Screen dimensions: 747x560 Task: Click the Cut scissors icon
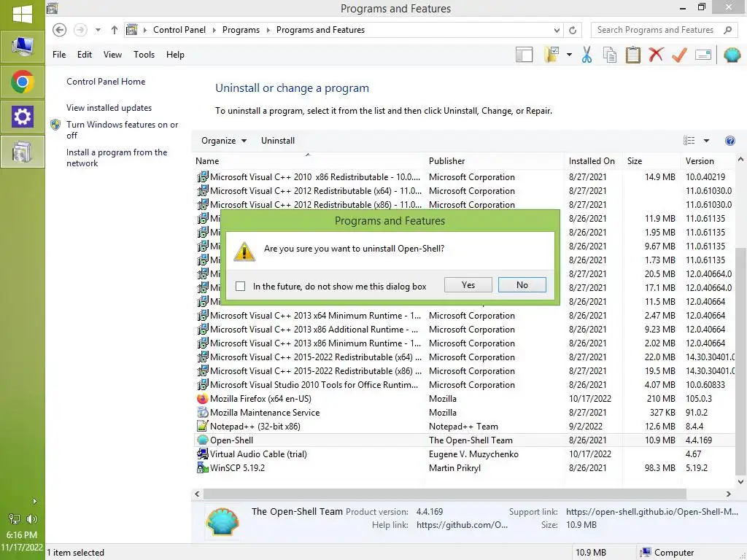(x=587, y=55)
